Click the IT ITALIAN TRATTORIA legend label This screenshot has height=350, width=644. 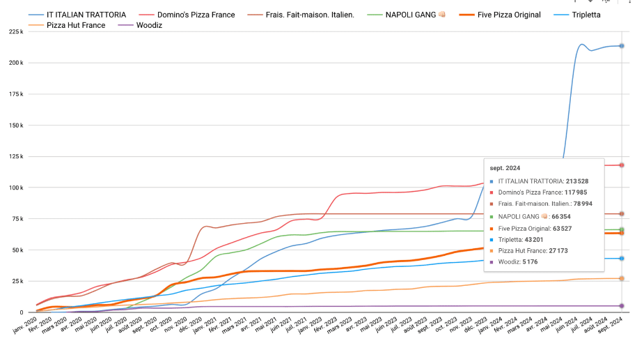(x=86, y=15)
